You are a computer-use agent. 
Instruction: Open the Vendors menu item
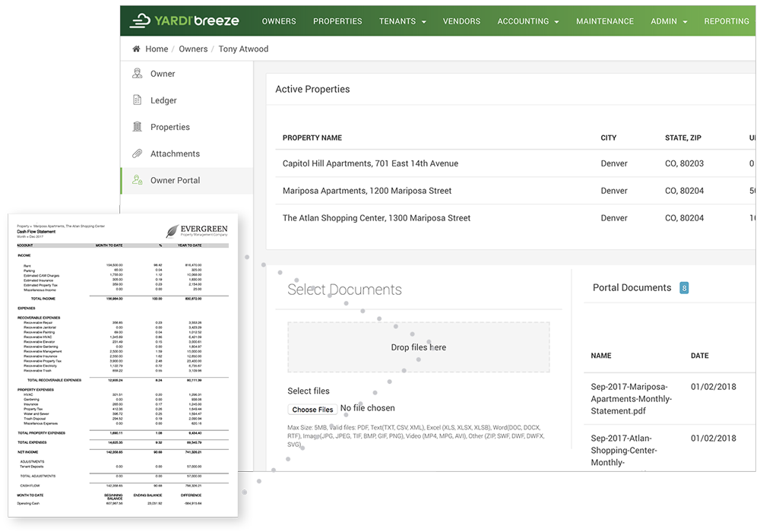click(x=461, y=21)
